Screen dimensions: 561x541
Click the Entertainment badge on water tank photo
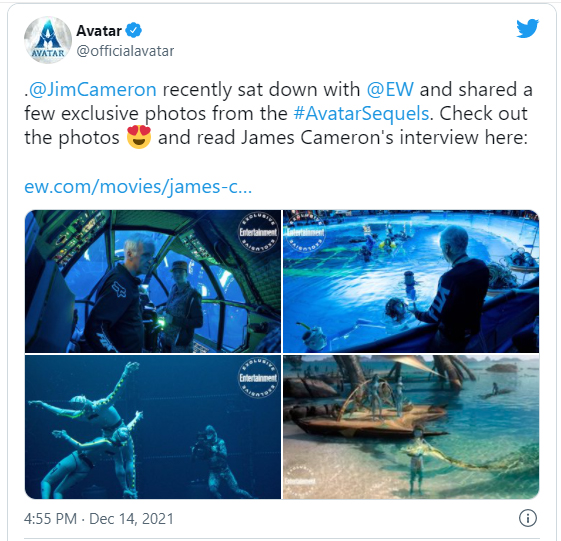[305, 232]
